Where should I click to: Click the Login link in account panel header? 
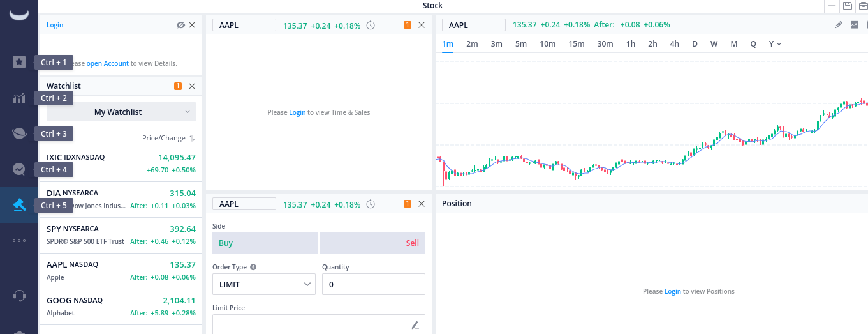click(x=55, y=25)
